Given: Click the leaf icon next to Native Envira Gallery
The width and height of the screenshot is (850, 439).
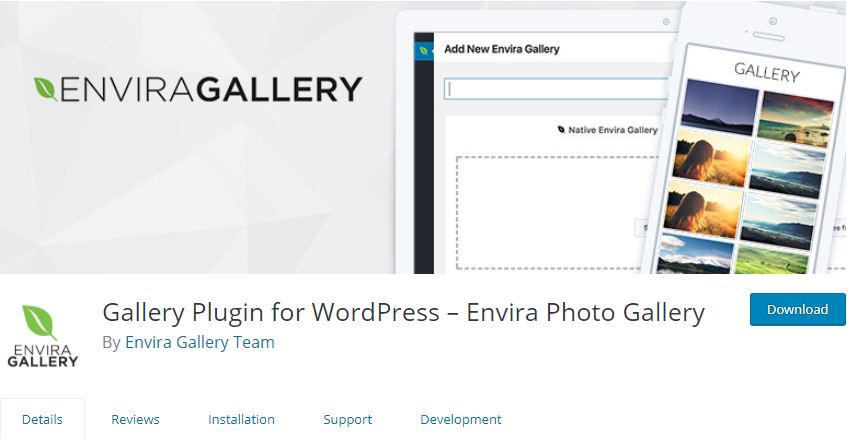Looking at the screenshot, I should (561, 130).
